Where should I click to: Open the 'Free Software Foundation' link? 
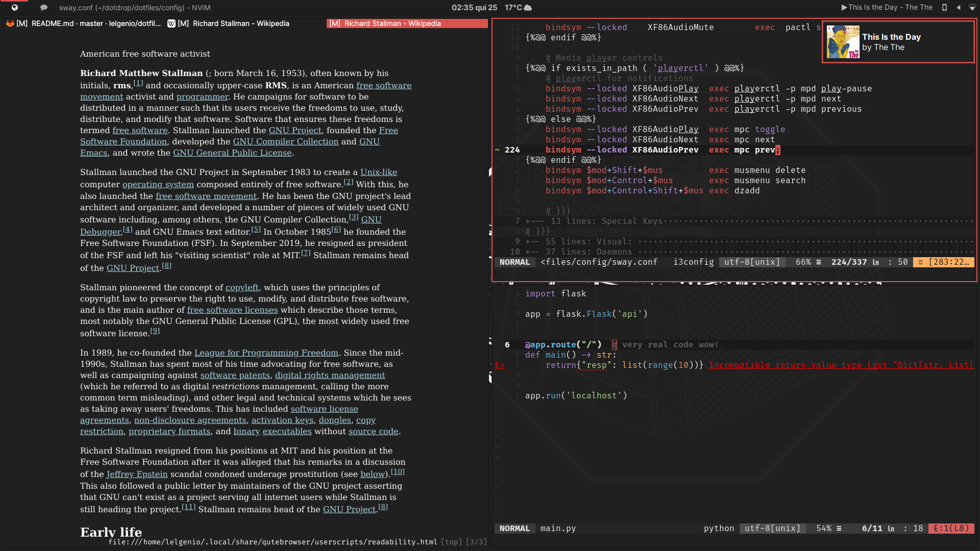click(124, 141)
